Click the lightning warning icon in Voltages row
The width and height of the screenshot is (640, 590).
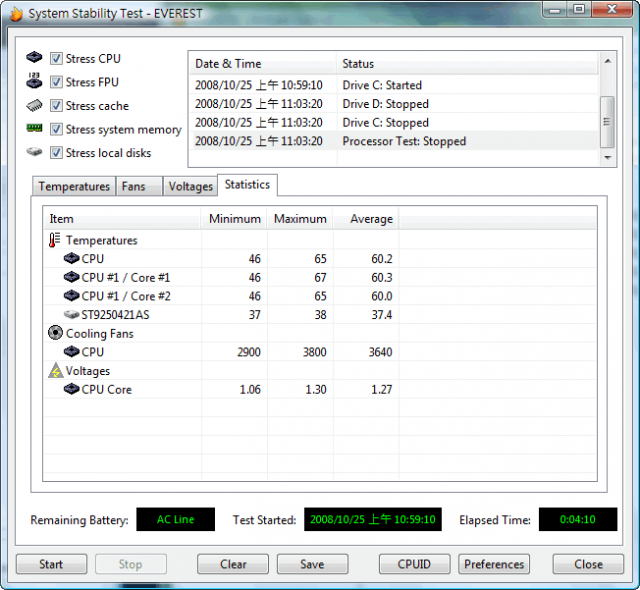pos(56,370)
